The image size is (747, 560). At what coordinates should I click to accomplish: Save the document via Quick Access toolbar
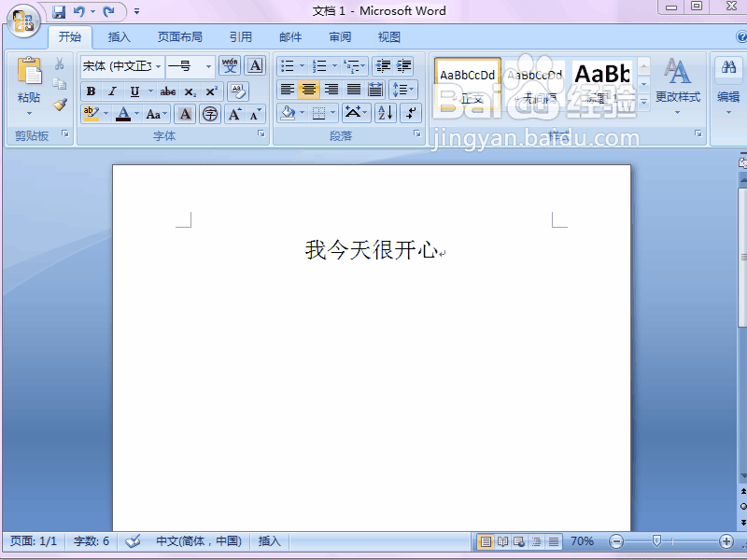pos(60,10)
